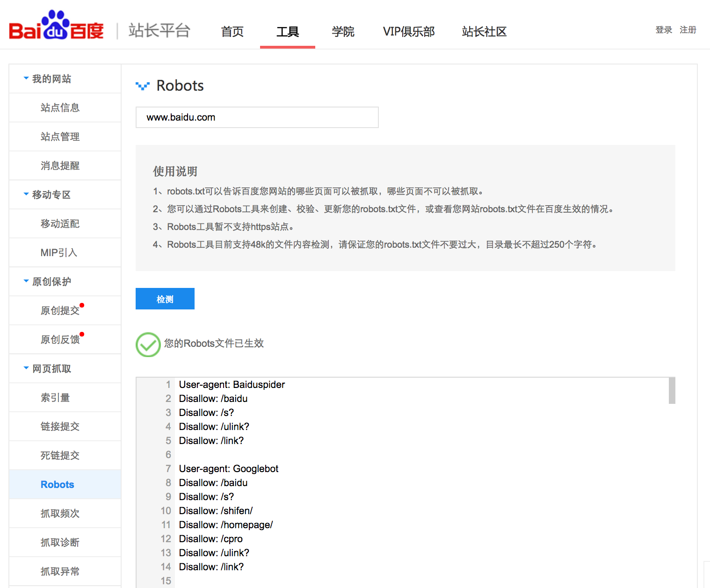710x588 pixels.
Task: Click the 检测 button
Action: coord(165,299)
